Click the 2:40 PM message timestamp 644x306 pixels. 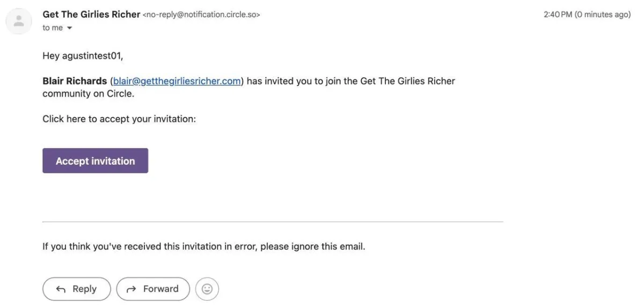tap(558, 15)
